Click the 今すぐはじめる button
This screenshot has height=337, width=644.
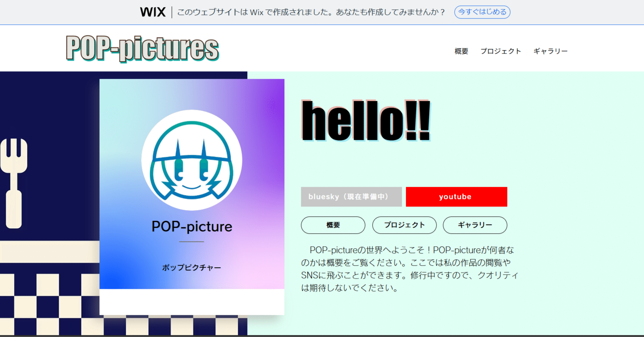482,12
